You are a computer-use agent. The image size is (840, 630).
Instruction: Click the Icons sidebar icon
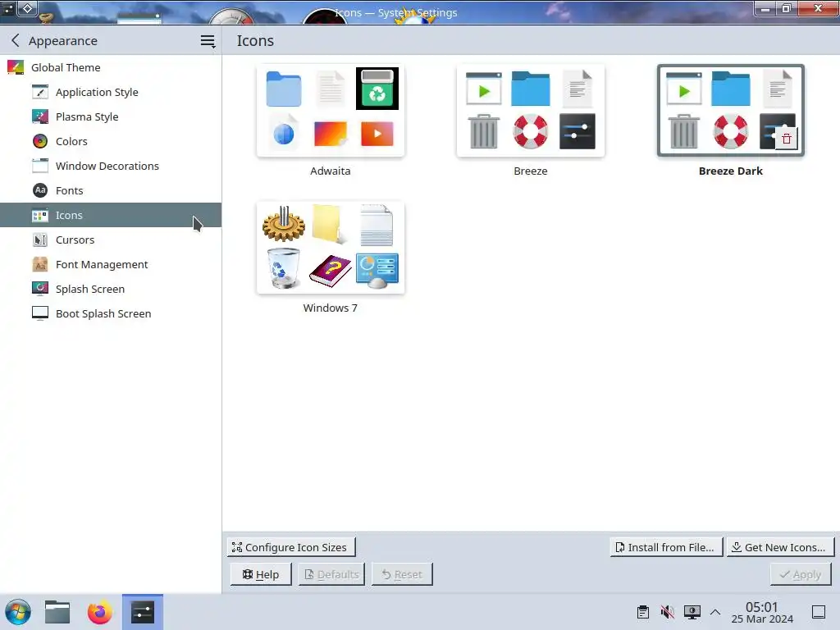(40, 216)
